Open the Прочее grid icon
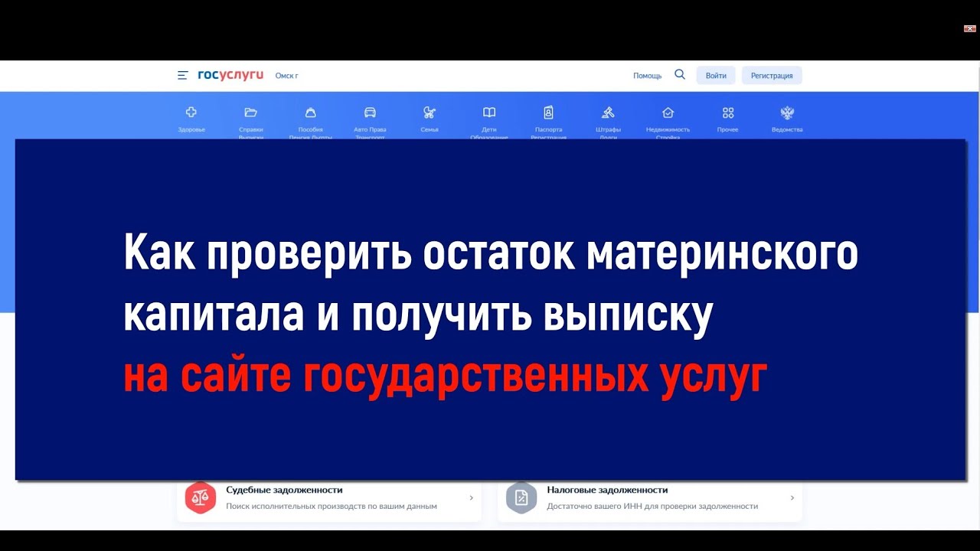Image resolution: width=980 pixels, height=551 pixels. click(728, 112)
